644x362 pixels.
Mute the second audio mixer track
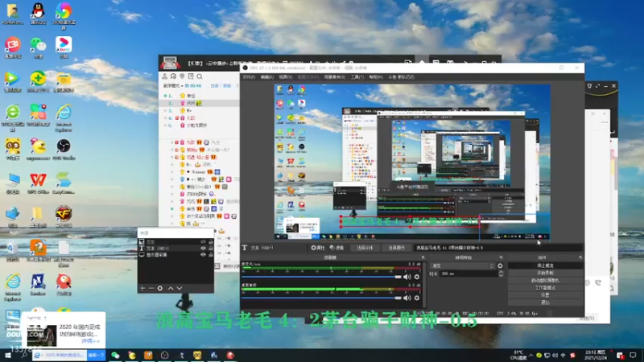tap(407, 298)
